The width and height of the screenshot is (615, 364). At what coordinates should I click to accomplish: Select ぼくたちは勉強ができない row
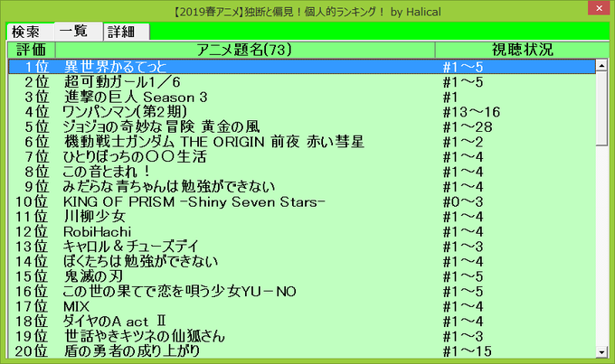pyautogui.click(x=301, y=261)
